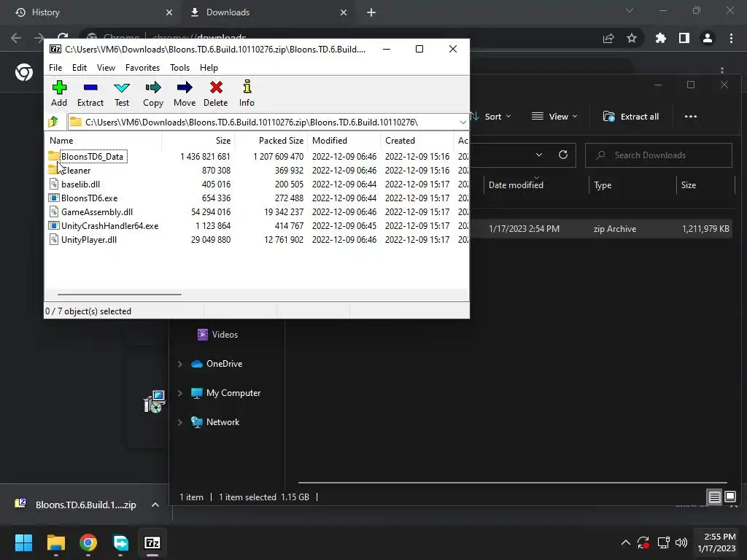Go up one folder level in 7-Zip
Viewport: 747px width, 560px height.
pos(53,122)
